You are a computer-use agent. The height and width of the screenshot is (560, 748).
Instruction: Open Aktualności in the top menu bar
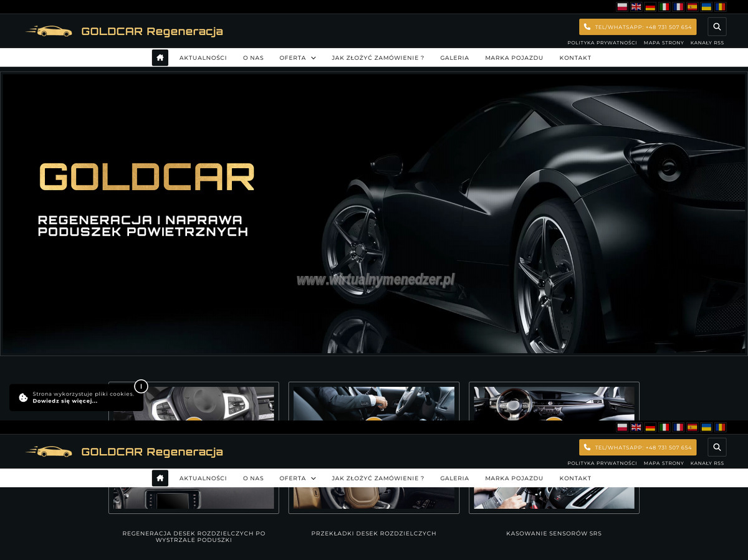coord(203,58)
